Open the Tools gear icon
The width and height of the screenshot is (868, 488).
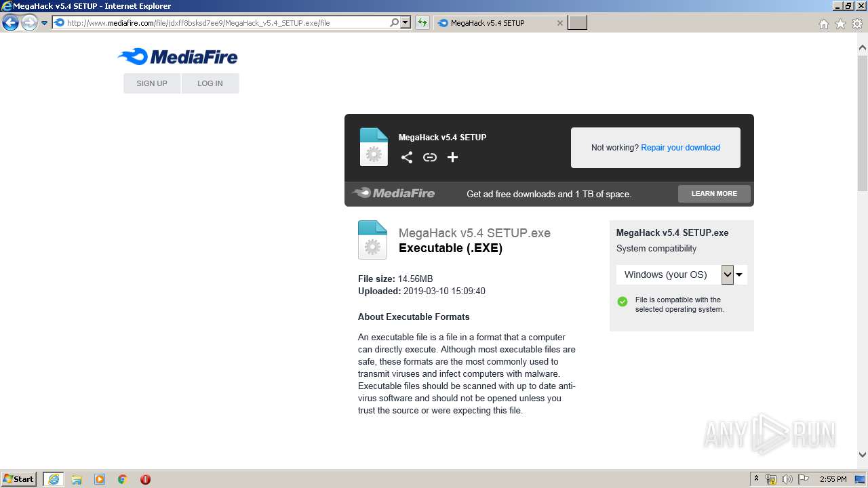pos(858,24)
